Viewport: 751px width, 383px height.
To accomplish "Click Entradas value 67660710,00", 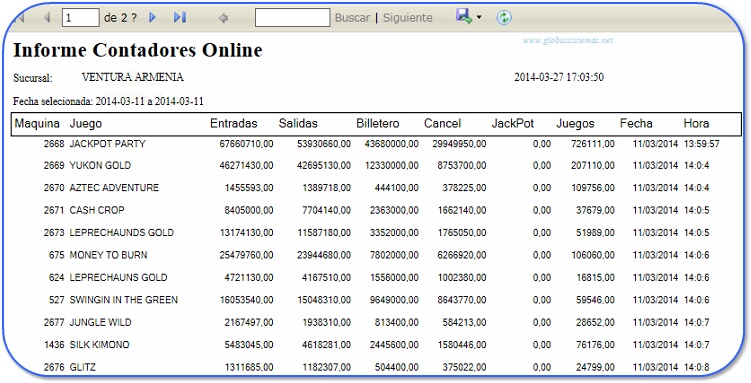I will point(246,144).
